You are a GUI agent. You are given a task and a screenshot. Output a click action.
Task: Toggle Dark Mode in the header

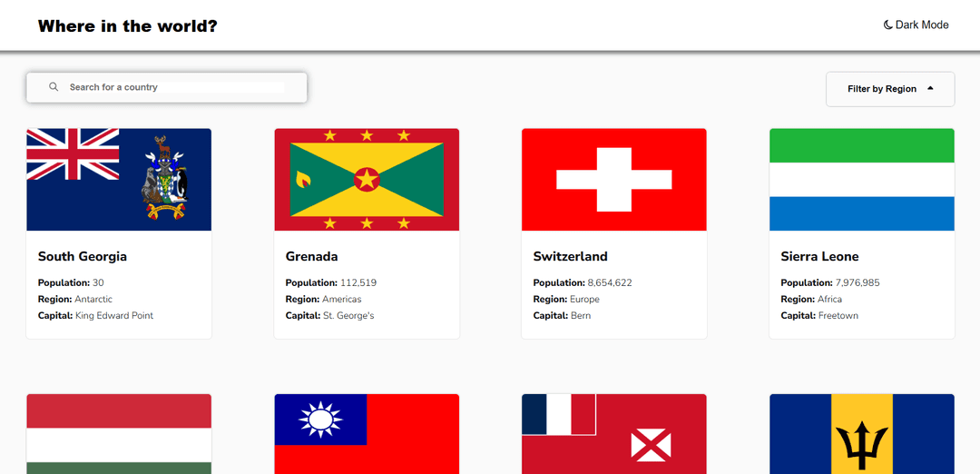pos(916,25)
